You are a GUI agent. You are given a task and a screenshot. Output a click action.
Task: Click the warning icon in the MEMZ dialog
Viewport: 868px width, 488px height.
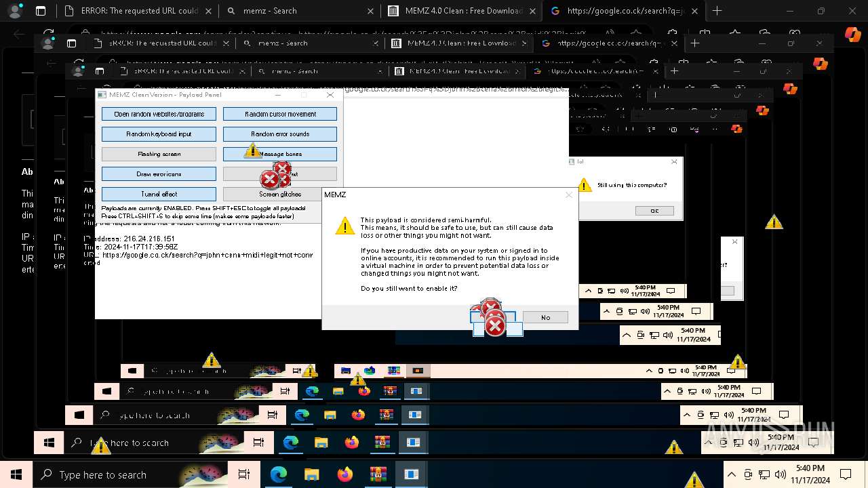coord(344,226)
